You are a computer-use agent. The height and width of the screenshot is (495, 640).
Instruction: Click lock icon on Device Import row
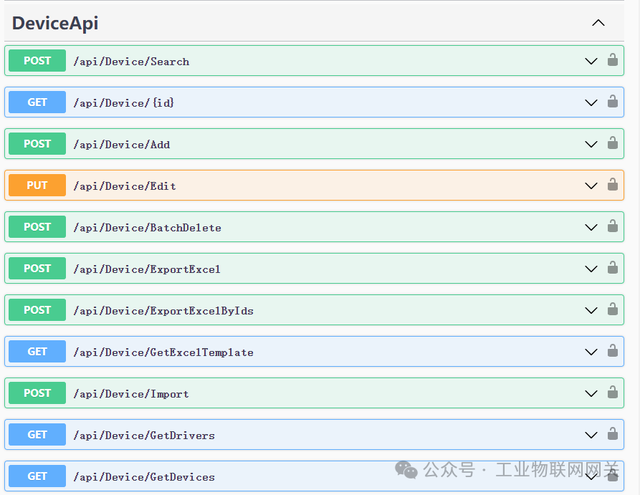(x=613, y=392)
